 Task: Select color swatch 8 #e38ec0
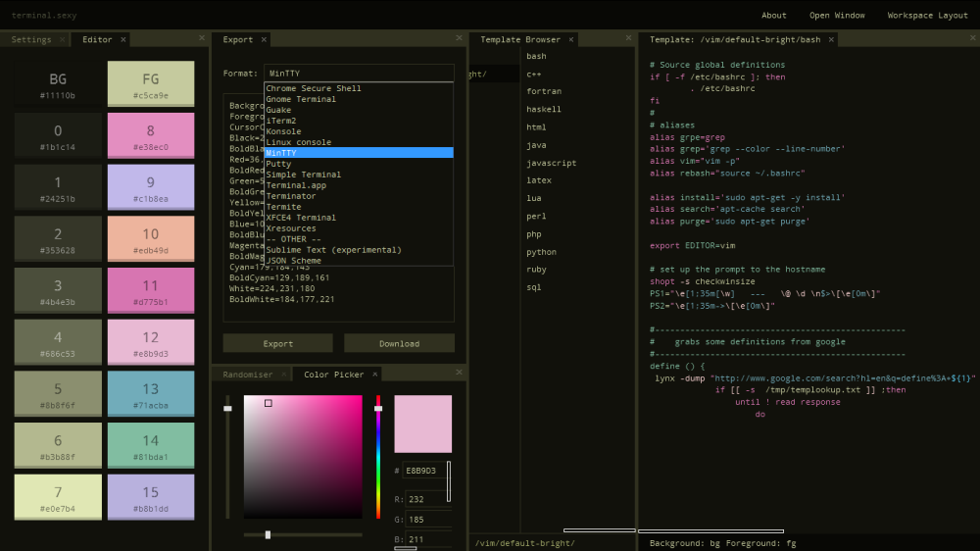click(x=151, y=135)
